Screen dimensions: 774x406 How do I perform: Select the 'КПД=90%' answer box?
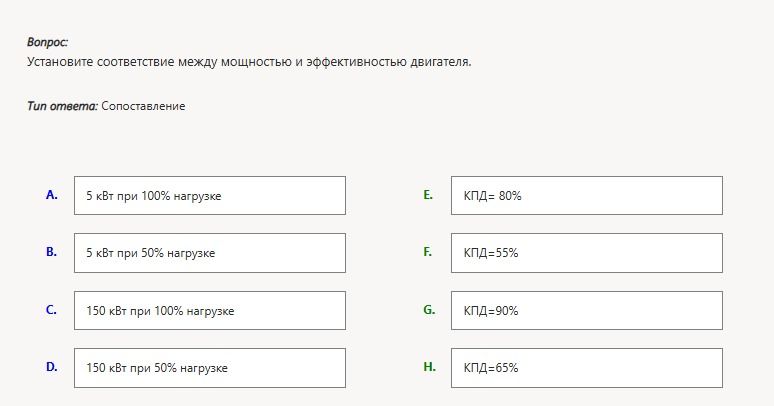click(587, 311)
